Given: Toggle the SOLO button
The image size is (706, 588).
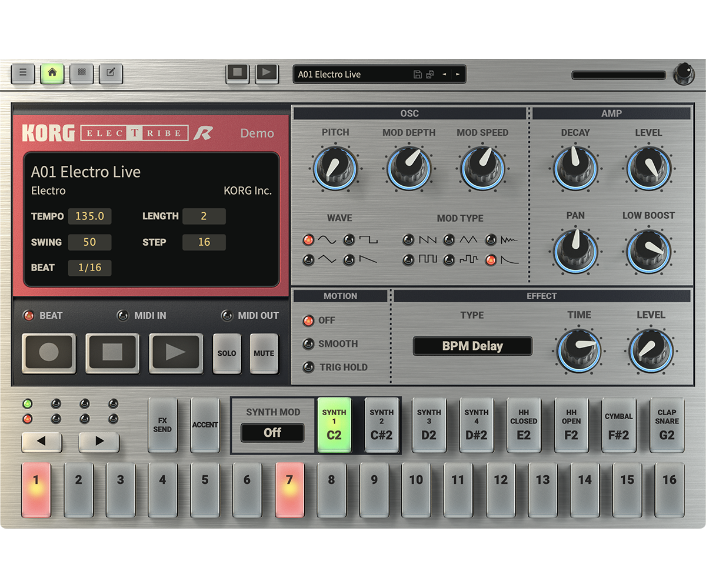Looking at the screenshot, I should tap(227, 353).
